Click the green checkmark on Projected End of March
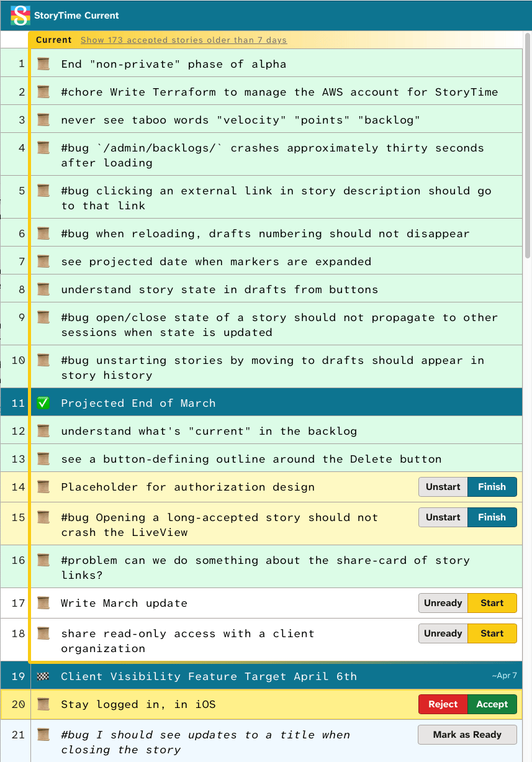This screenshot has height=762, width=532. [43, 403]
